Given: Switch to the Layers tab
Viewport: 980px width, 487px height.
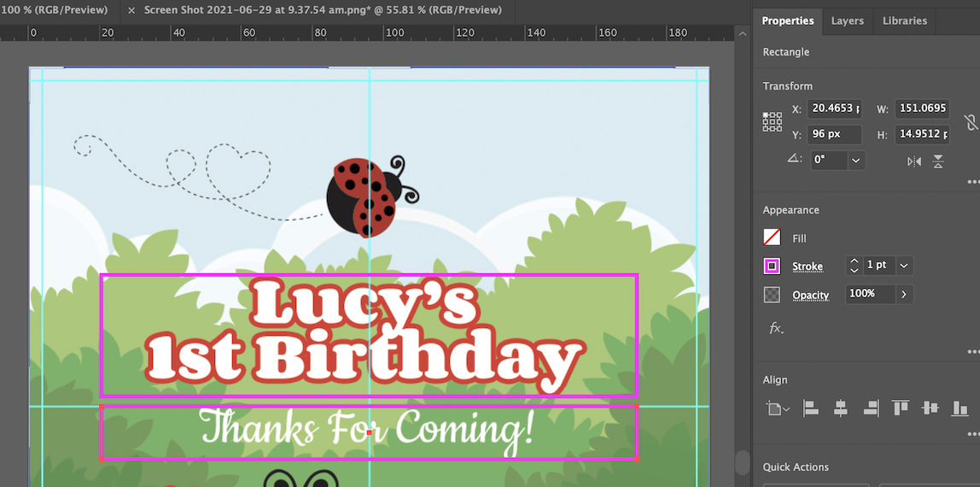Looking at the screenshot, I should [x=847, y=21].
